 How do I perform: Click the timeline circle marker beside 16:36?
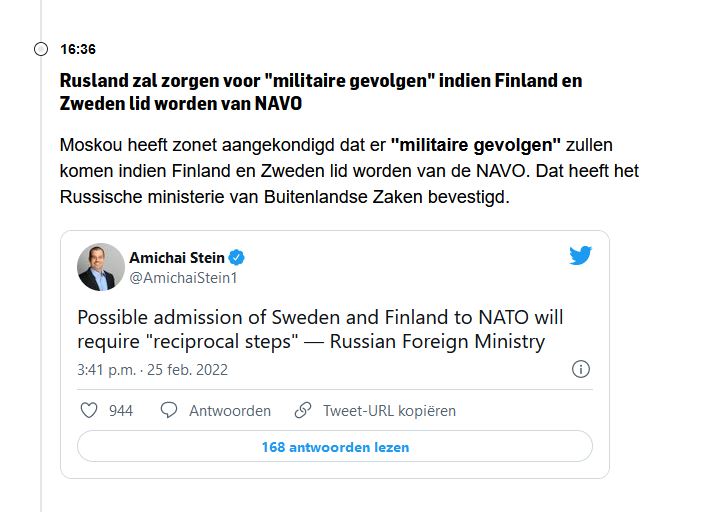click(41, 49)
